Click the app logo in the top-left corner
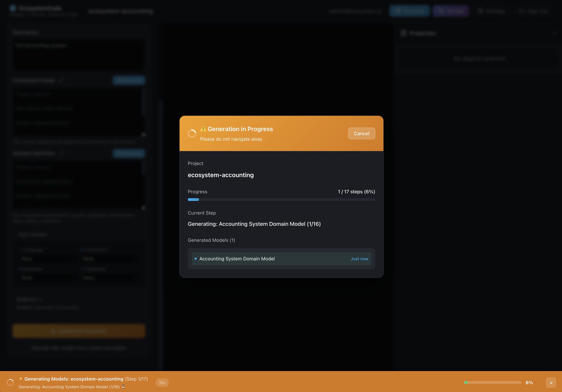 13,8
